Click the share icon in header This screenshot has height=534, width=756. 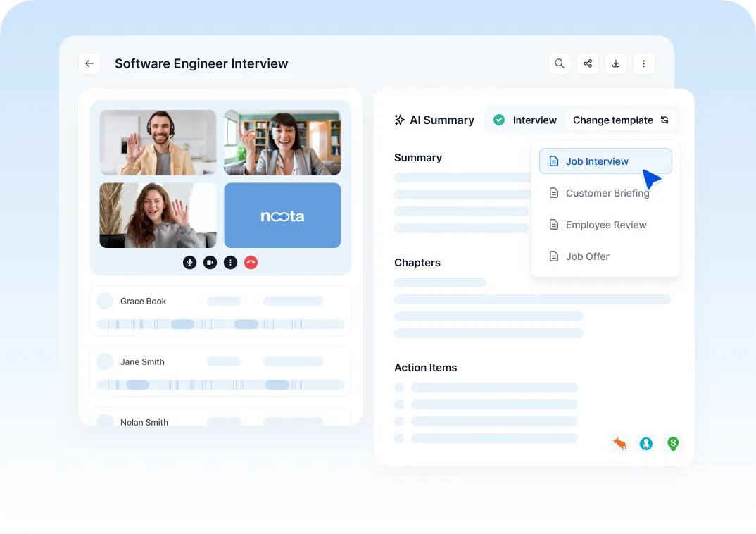coord(588,63)
